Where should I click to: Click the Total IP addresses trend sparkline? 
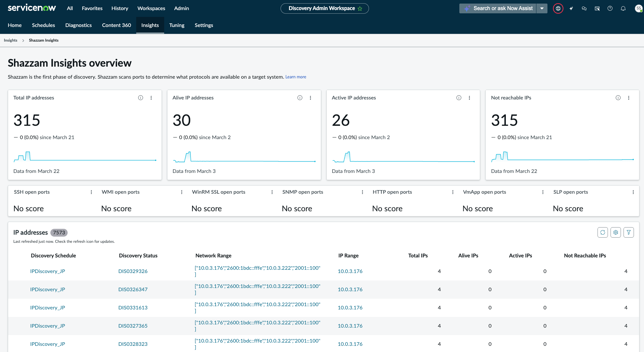click(85, 156)
